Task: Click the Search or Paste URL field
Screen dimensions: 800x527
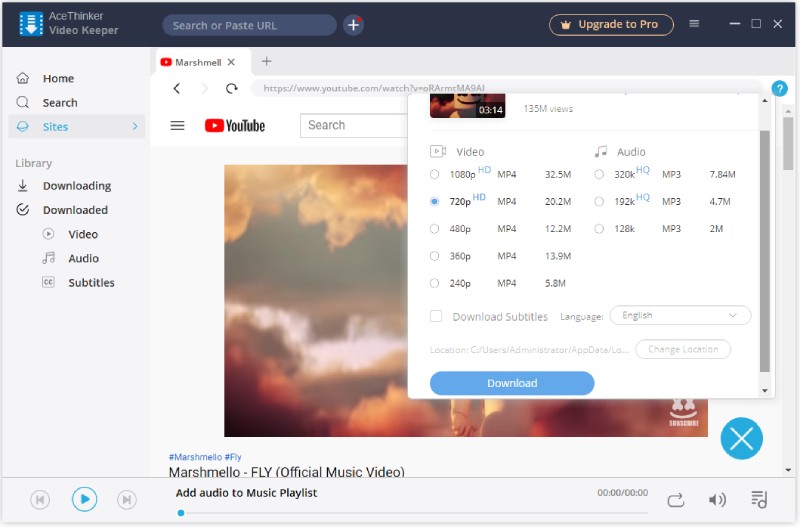Action: (249, 25)
